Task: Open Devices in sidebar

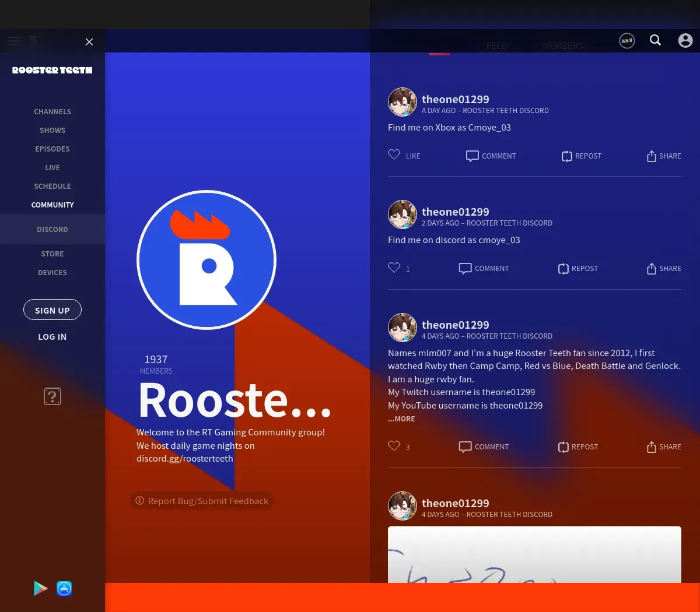Action: (x=52, y=272)
